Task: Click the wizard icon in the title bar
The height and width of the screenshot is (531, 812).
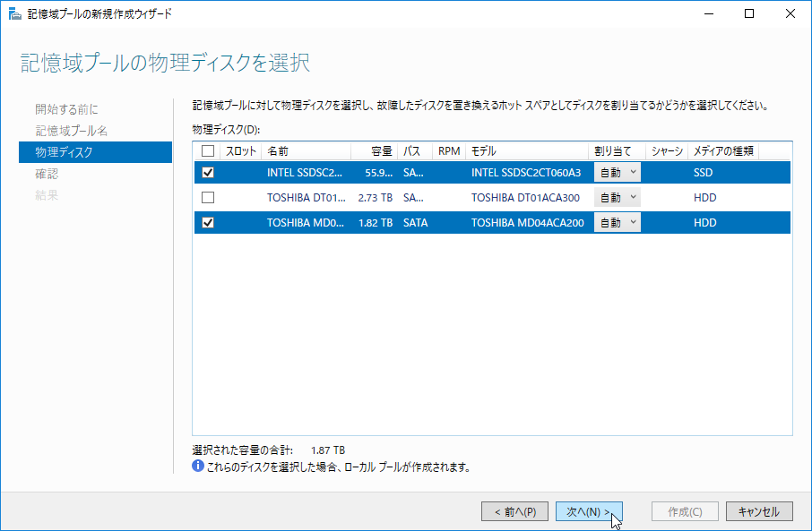Action: 15,14
